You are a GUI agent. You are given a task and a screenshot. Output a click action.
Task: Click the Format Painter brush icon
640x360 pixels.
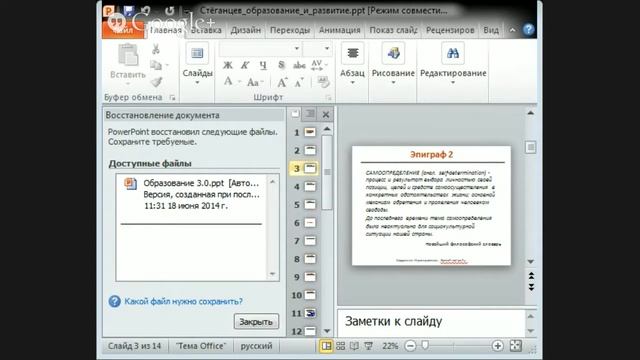[156, 82]
